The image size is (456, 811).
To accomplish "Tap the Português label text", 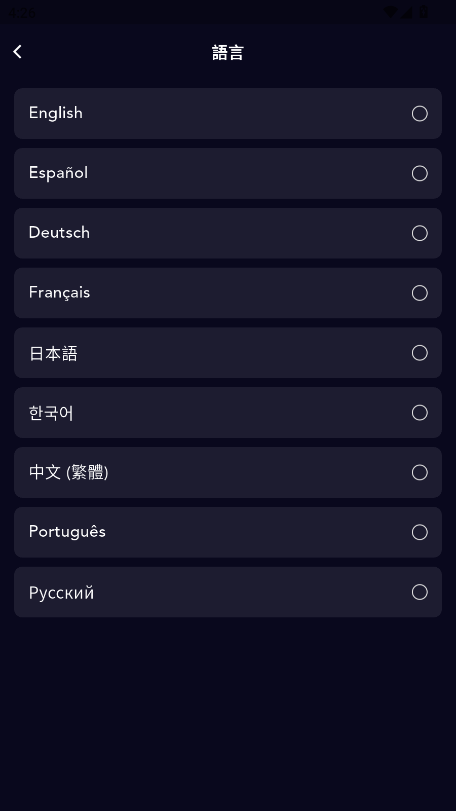I will pyautogui.click(x=67, y=532).
